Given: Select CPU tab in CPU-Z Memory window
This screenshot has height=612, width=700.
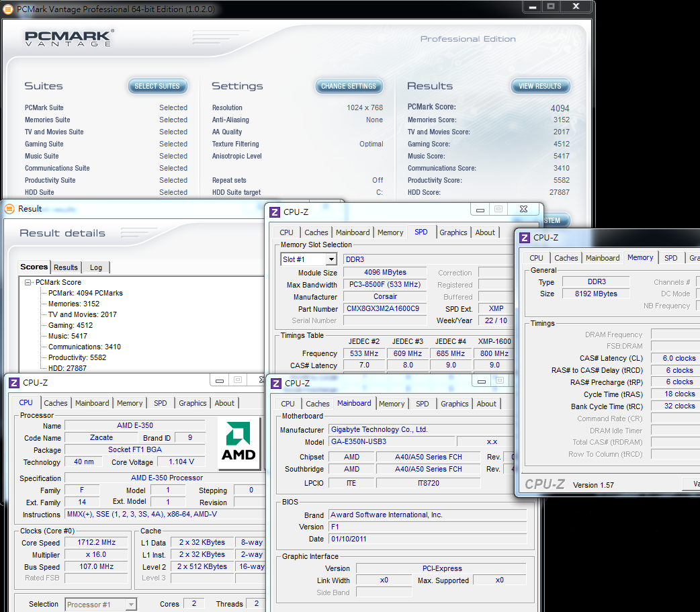Looking at the screenshot, I should click(536, 258).
